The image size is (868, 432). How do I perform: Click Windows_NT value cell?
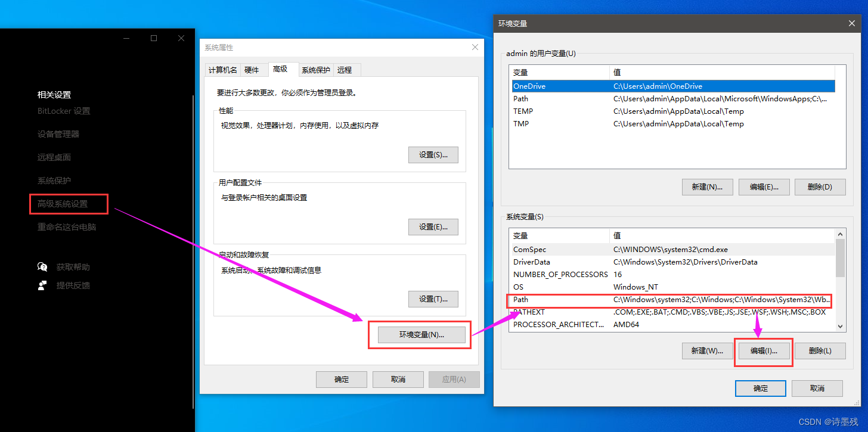tap(635, 287)
